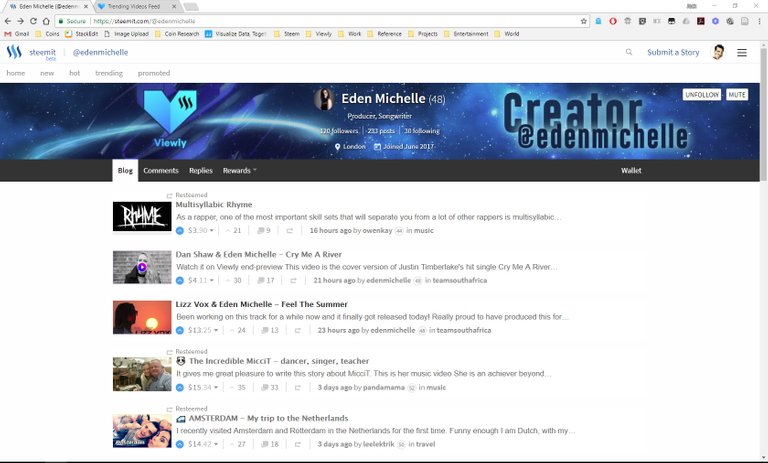The height and width of the screenshot is (463, 768).
Task: Click the @edenmichelle header link
Action: click(x=100, y=52)
